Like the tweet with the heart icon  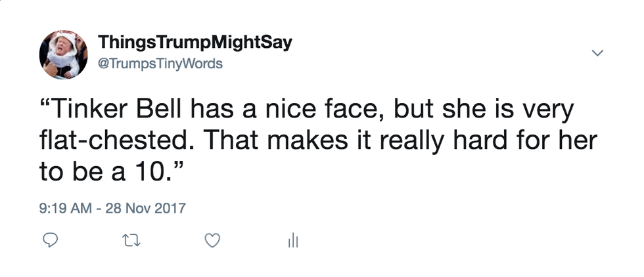click(x=212, y=242)
